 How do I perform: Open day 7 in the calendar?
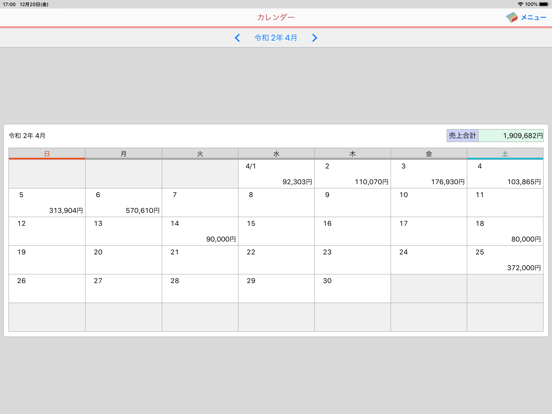tap(200, 202)
